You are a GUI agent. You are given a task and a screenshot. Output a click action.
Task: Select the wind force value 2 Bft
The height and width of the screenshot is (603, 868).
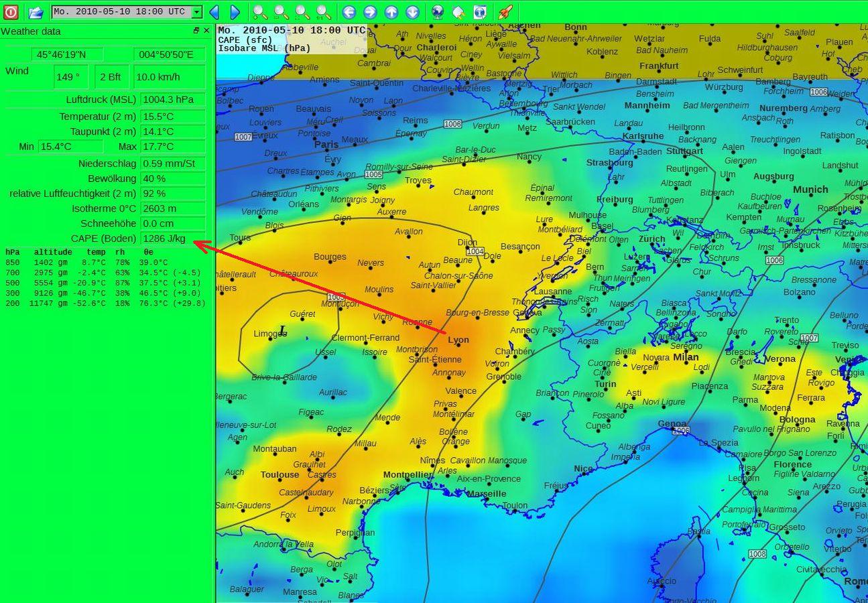coord(111,76)
